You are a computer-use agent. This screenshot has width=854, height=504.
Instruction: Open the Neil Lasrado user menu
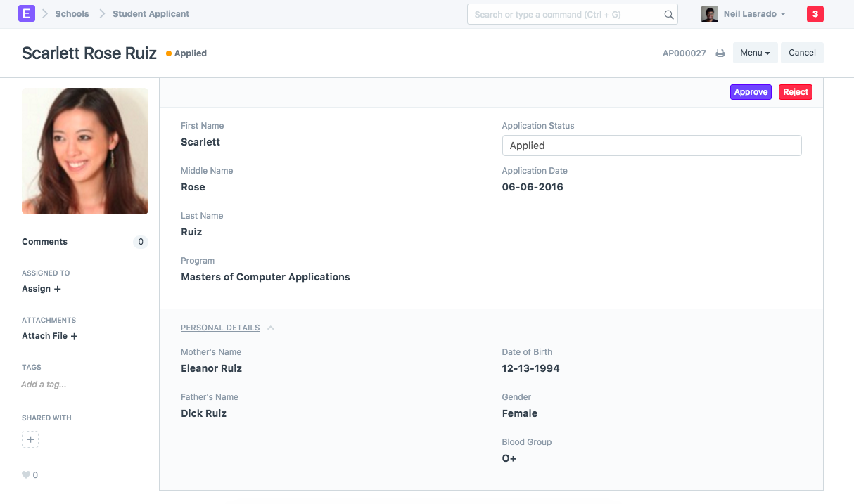coord(754,14)
